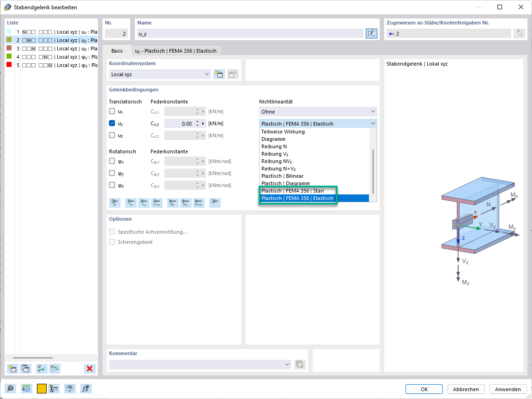Screen dimensions: 532x399
Task: Click the Cu,y spring constant stepper arrows
Action: pyautogui.click(x=198, y=123)
